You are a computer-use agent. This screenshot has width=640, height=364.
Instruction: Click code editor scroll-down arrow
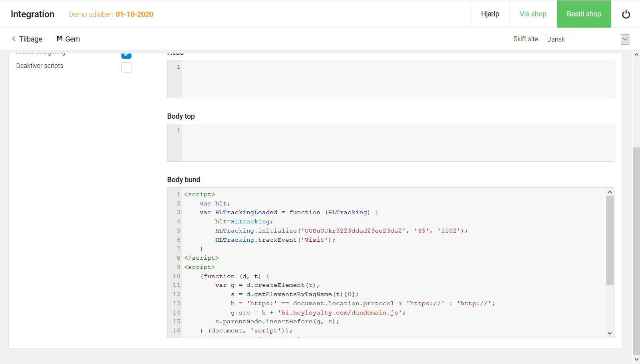610,333
